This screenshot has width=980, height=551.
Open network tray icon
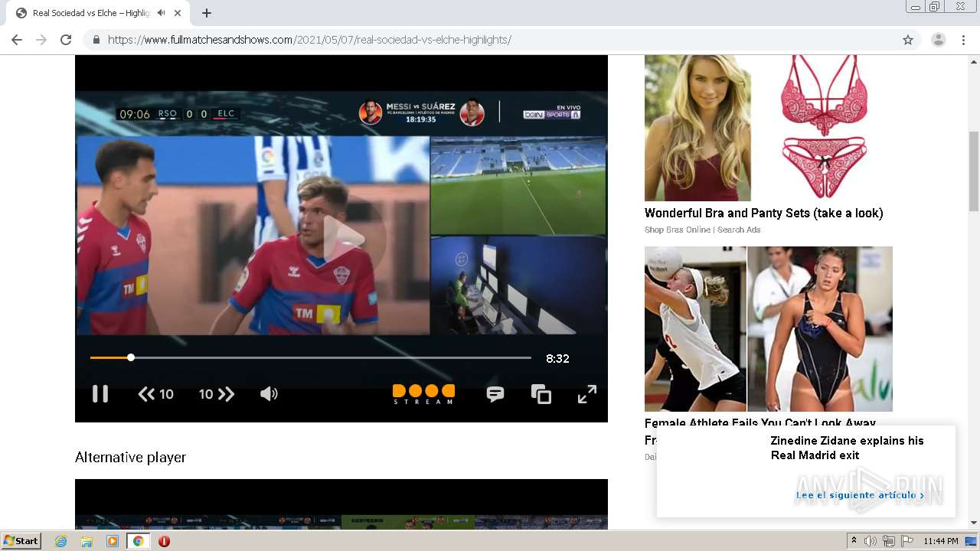pyautogui.click(x=889, y=541)
